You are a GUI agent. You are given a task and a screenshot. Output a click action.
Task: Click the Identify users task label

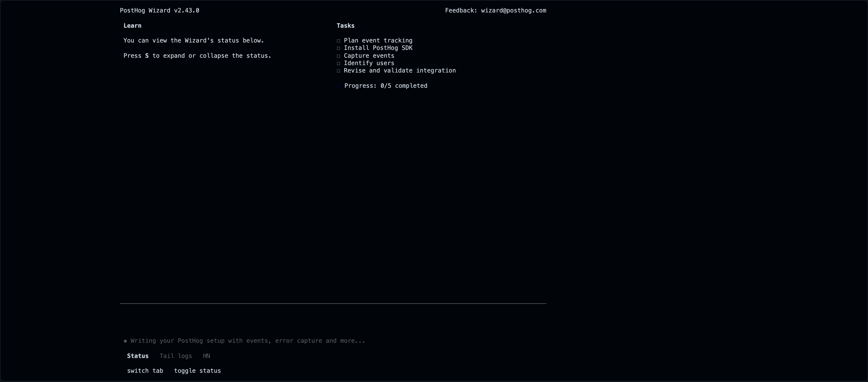click(x=369, y=63)
